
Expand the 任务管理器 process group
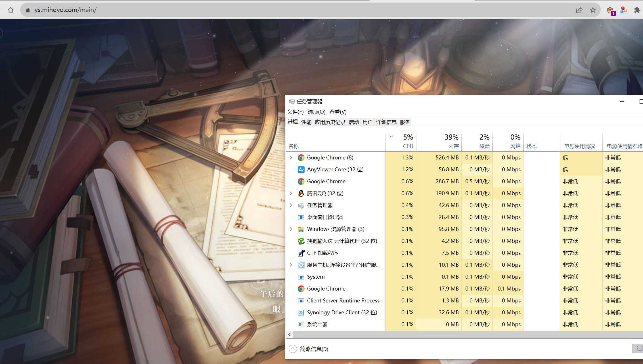291,205
